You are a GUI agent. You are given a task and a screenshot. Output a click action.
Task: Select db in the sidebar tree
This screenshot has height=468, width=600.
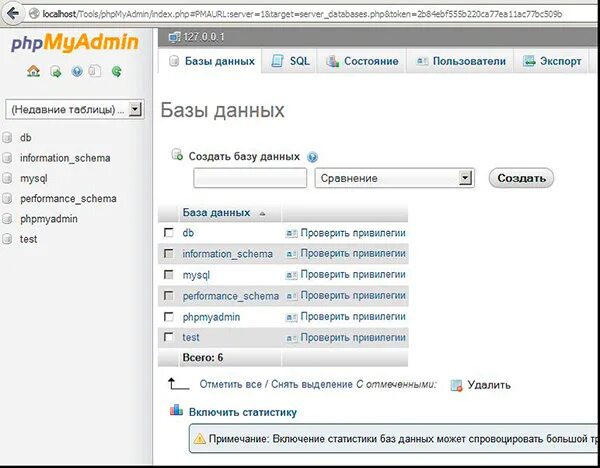pyautogui.click(x=26, y=137)
